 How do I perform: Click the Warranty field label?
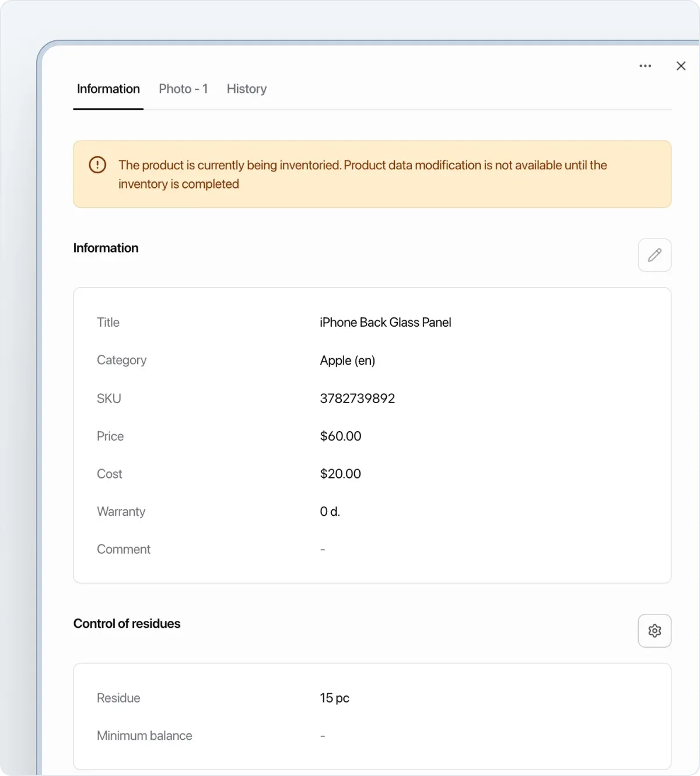pos(121,512)
